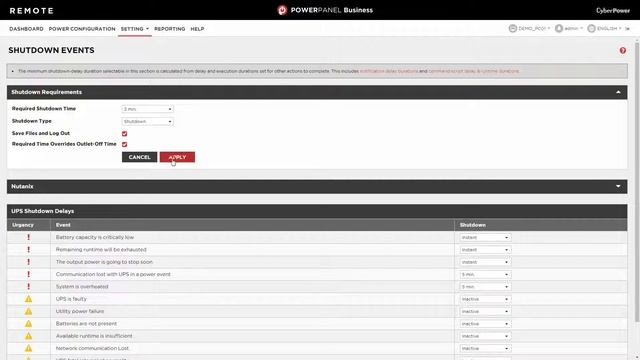Open the Shutdown Type dropdown
Image resolution: width=640 pixels, height=360 pixels.
point(147,122)
